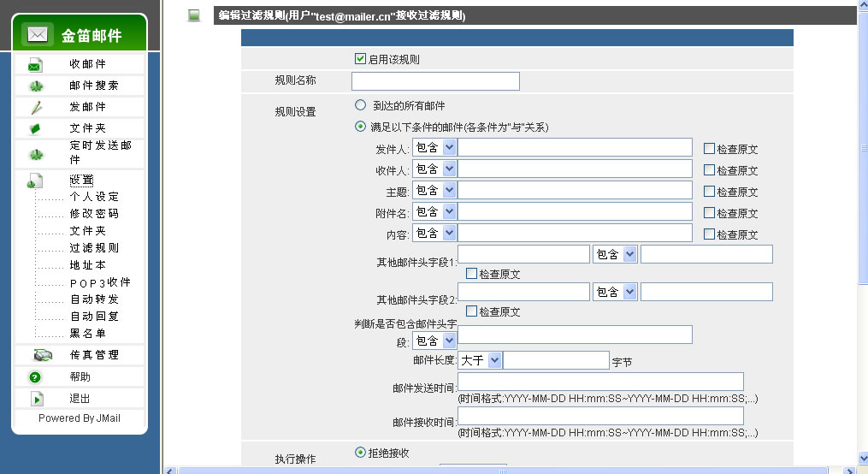Check 检查原文 for the 发件人 row
Image resolution: width=868 pixels, height=474 pixels.
point(709,149)
